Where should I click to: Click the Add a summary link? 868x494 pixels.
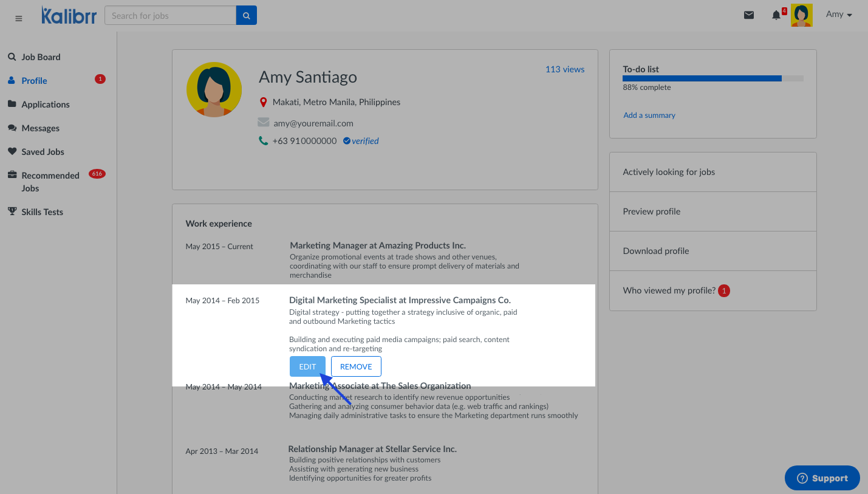pos(649,115)
